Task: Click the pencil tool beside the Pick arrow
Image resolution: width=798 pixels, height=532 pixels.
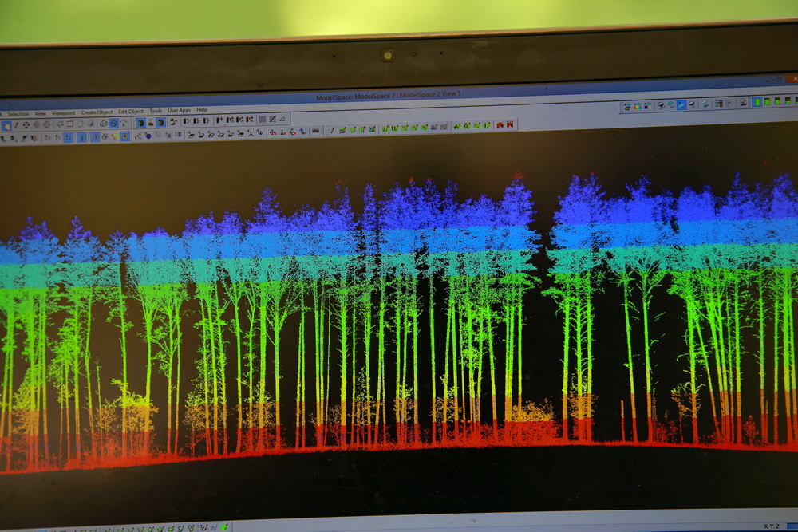Action: coord(16,125)
